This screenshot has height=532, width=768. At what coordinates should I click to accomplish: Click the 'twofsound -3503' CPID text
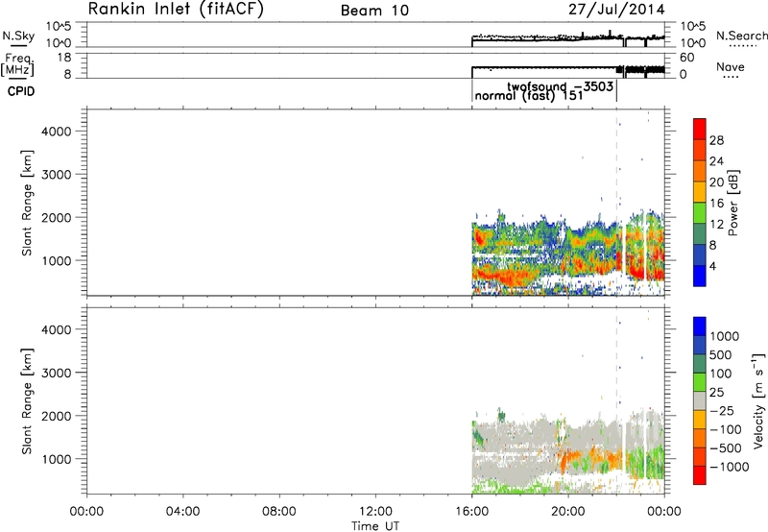tap(560, 86)
